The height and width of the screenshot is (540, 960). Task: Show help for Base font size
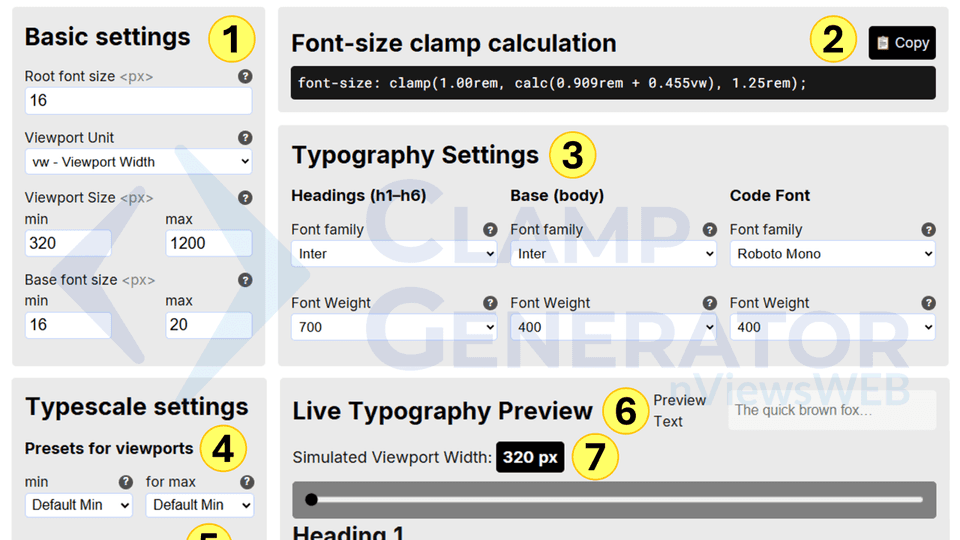pos(245,280)
